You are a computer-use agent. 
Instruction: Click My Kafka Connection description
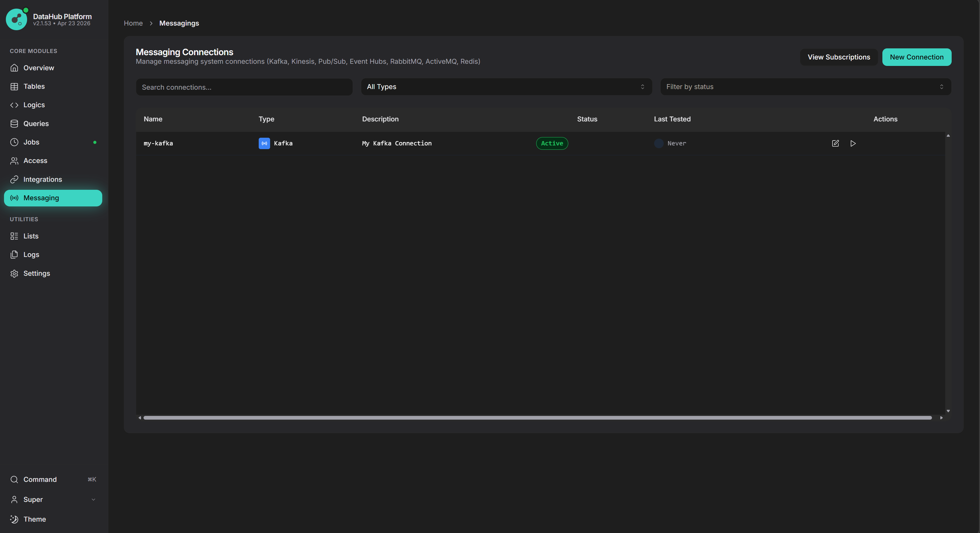(397, 144)
